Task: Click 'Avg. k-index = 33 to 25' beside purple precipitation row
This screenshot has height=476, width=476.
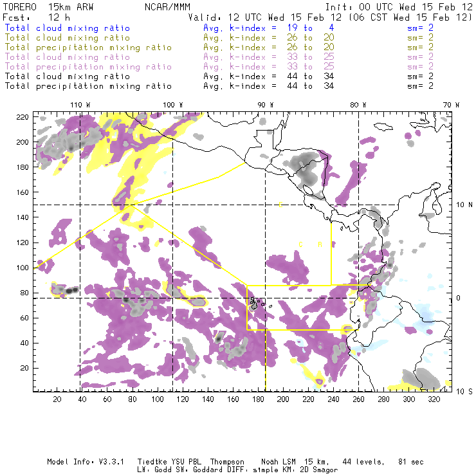Action: point(269,67)
